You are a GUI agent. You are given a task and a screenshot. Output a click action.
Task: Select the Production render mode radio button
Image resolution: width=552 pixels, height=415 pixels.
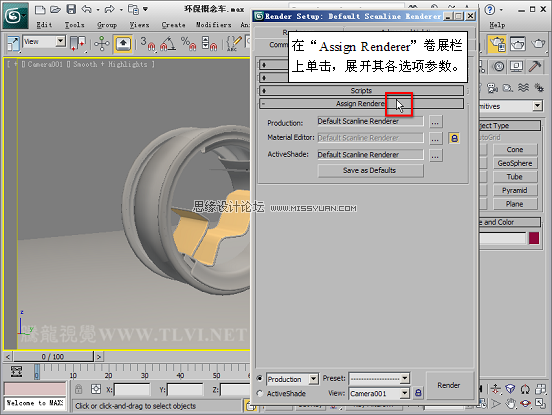260,378
